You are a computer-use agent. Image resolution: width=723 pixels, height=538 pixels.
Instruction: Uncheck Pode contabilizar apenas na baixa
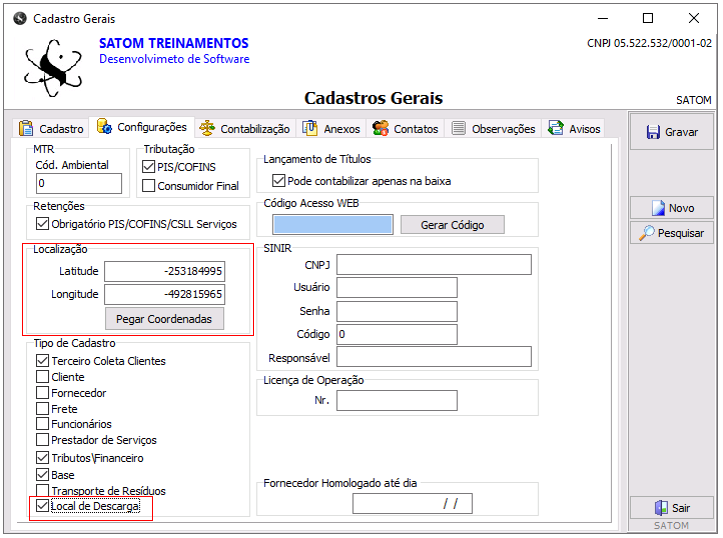279,181
